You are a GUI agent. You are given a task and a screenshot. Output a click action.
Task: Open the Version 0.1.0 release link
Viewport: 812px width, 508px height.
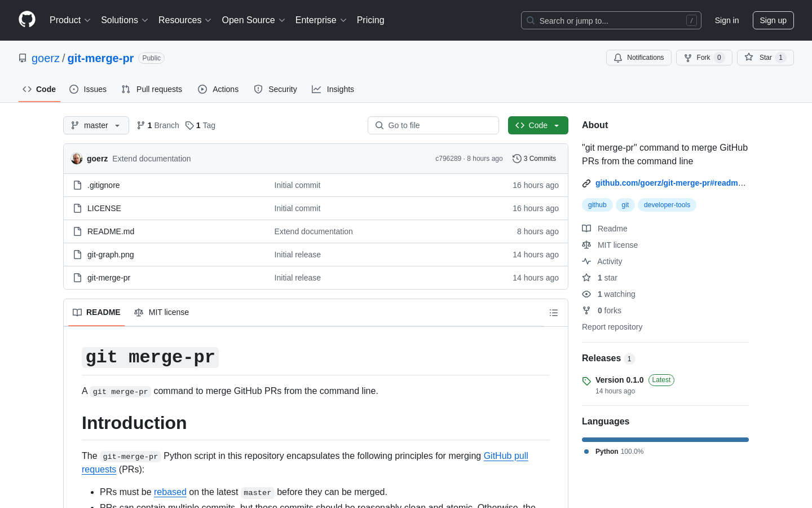coord(619,380)
